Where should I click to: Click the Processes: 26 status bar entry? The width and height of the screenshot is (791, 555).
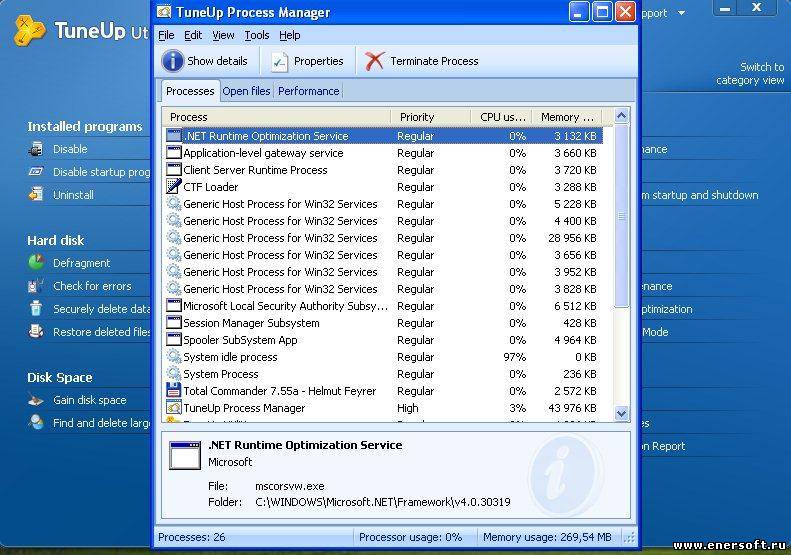click(192, 537)
